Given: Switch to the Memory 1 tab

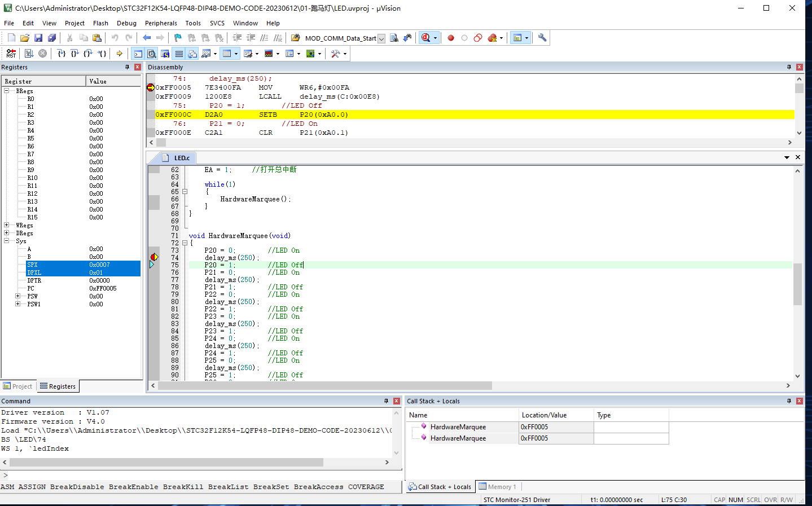Looking at the screenshot, I should pos(497,487).
